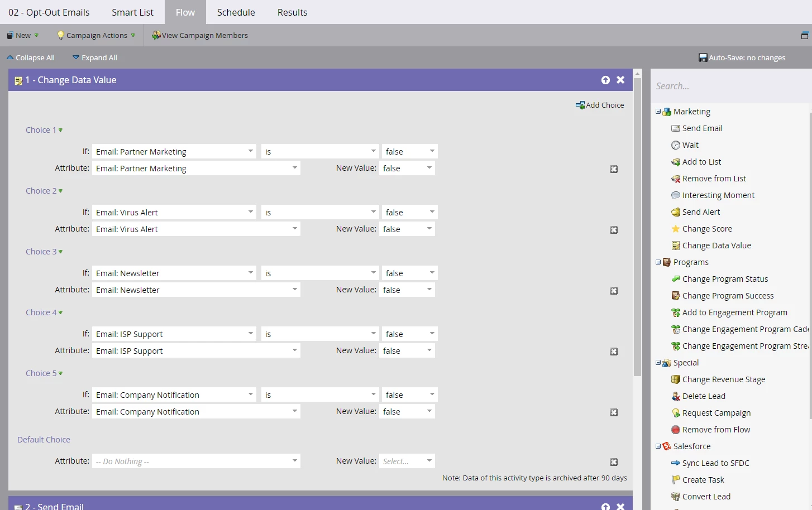Open New Value dropdown for Newsletter
This screenshot has height=510, width=812.
tap(429, 290)
